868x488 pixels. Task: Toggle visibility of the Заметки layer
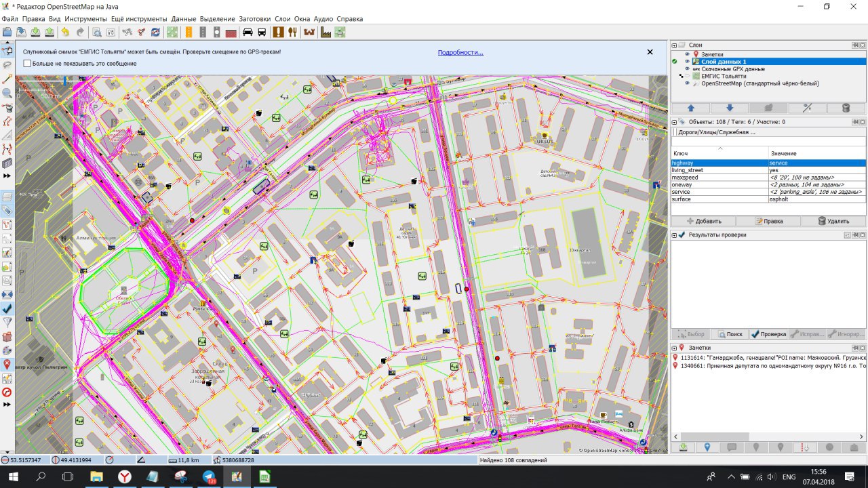click(687, 54)
